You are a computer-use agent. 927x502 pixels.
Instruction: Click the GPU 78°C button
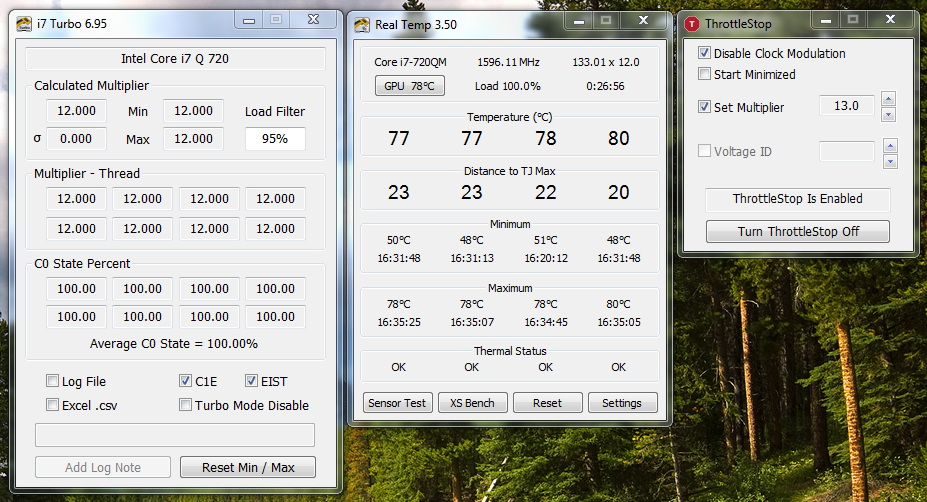[410, 86]
